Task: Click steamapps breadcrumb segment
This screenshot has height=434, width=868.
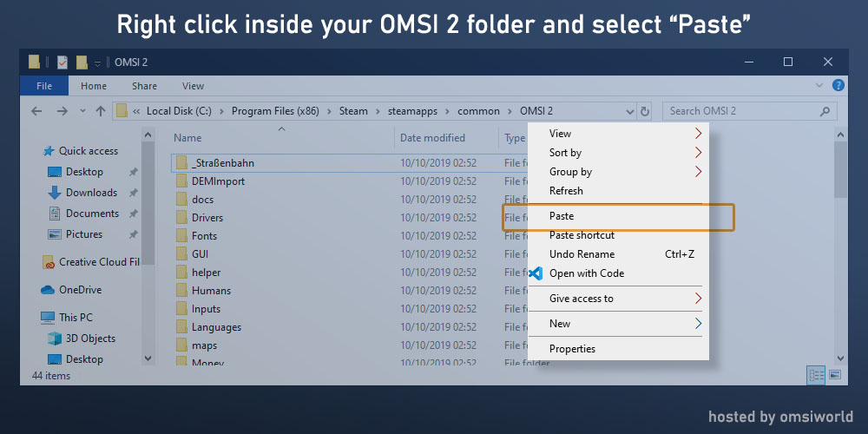Action: (412, 111)
